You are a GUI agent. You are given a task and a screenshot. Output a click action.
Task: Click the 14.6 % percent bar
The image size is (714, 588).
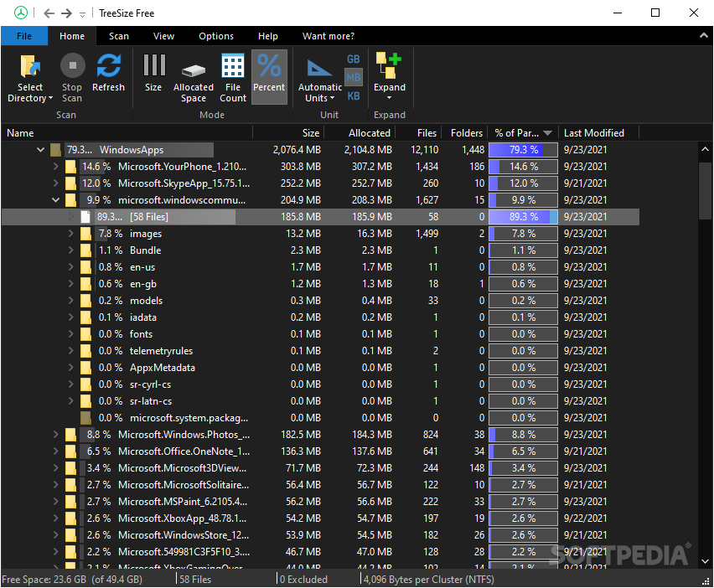[x=523, y=166]
